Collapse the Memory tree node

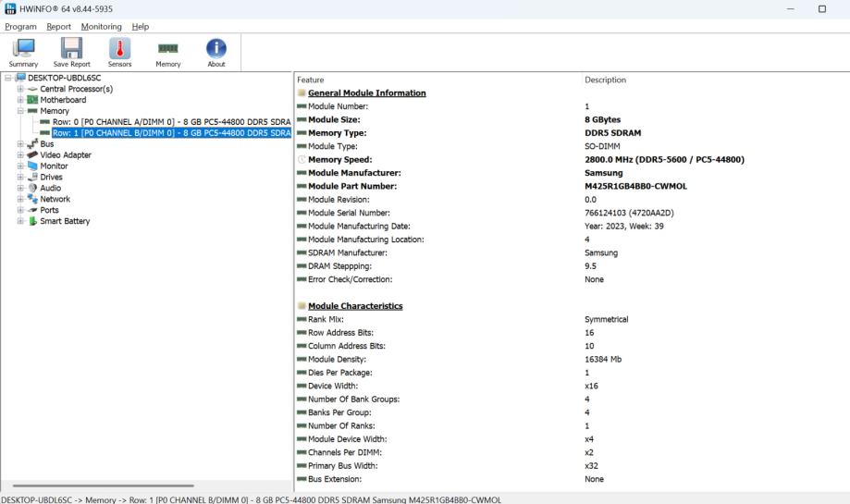pos(20,111)
